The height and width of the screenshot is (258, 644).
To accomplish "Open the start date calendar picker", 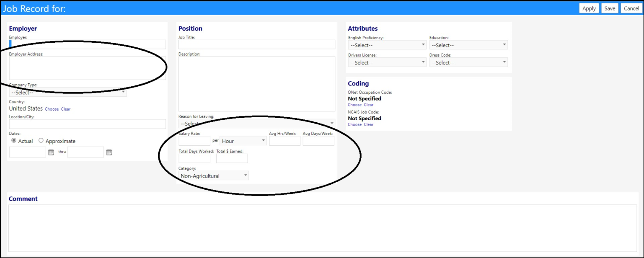I will coord(51,152).
